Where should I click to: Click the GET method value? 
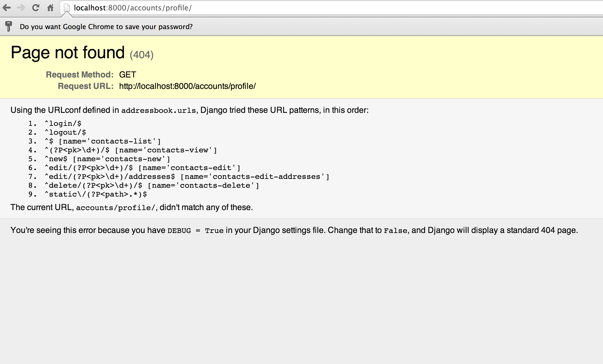(127, 75)
